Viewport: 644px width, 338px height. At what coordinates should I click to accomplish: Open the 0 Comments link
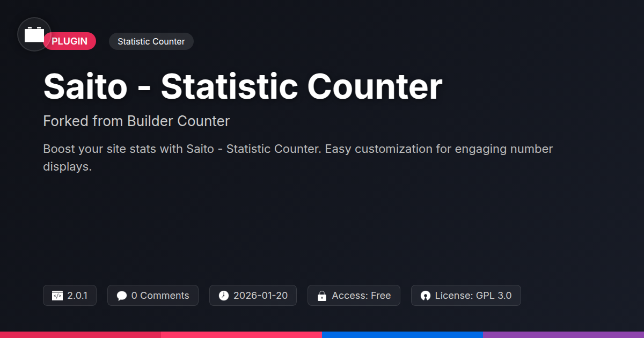(153, 296)
